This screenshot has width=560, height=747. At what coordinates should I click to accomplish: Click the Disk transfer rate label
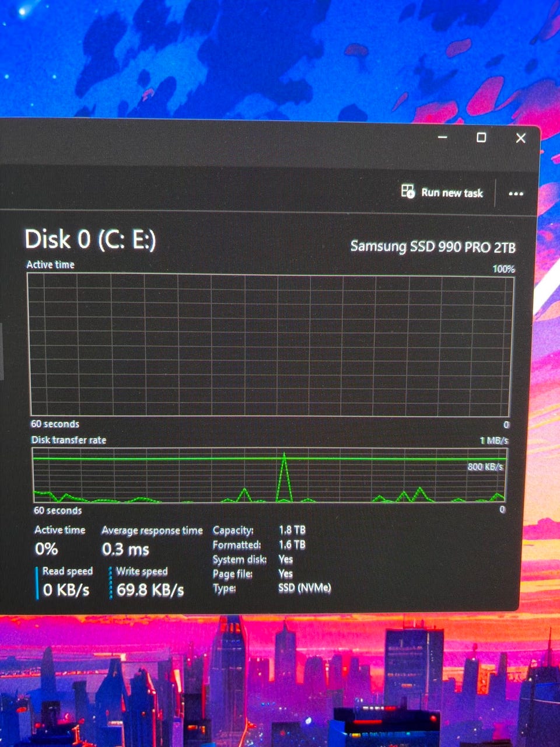pos(69,440)
